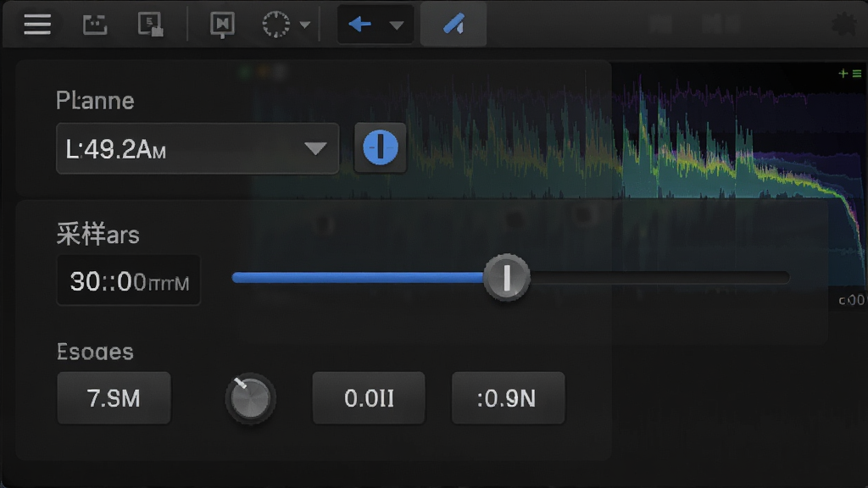This screenshot has width=868, height=488.
Task: Click the 0.0II value button
Action: [369, 398]
